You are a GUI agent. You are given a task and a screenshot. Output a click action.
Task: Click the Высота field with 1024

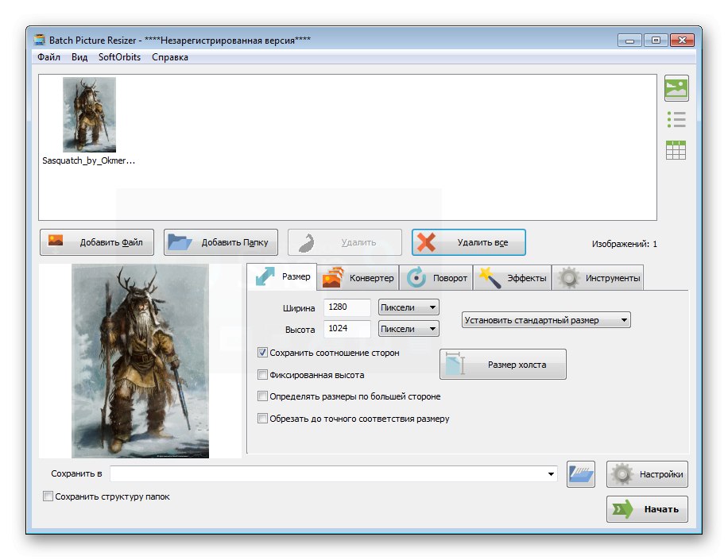click(x=347, y=329)
